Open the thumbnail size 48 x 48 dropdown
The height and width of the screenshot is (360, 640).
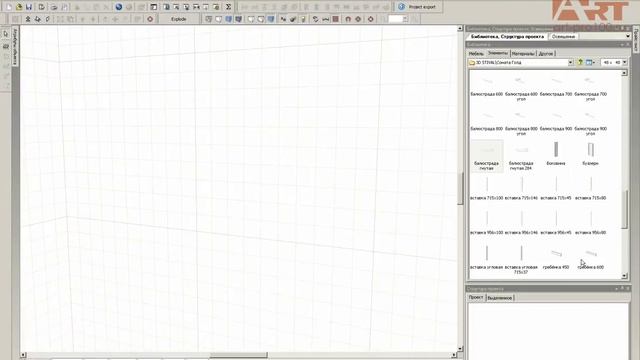tap(624, 62)
